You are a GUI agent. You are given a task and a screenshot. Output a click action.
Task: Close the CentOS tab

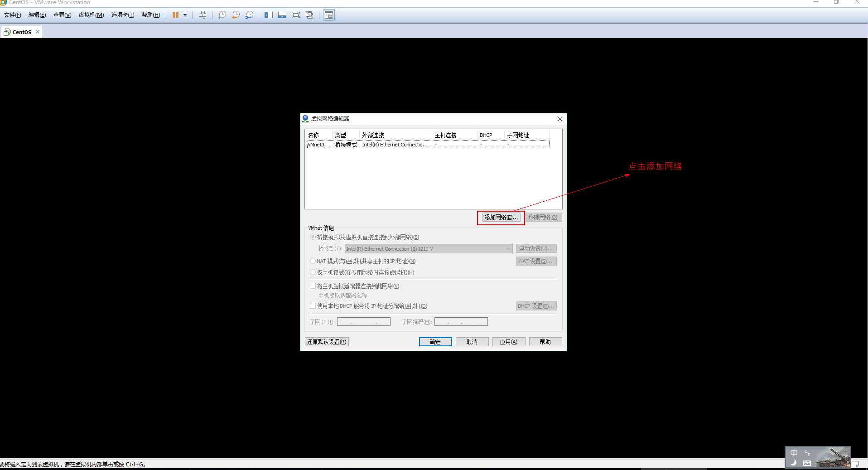coord(38,32)
